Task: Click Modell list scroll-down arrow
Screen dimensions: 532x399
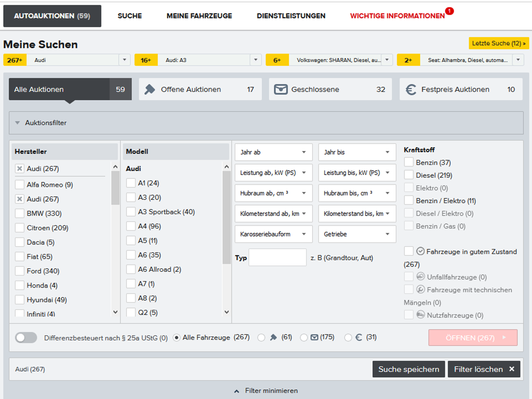Action: click(x=226, y=312)
